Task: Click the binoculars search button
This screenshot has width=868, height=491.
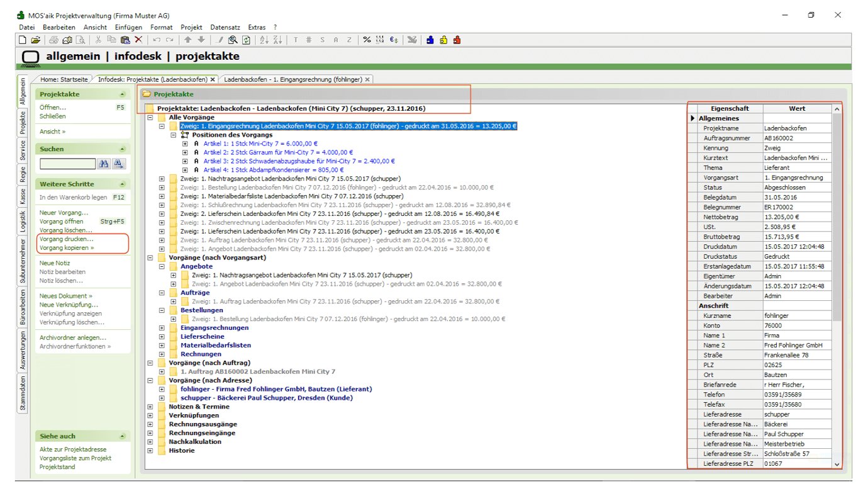Action: point(104,164)
